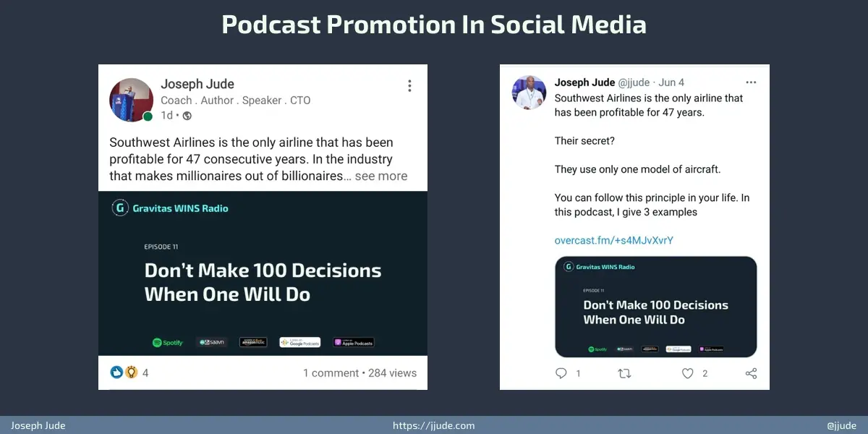
Task: Click the retweet icon under the tweet
Action: [624, 373]
